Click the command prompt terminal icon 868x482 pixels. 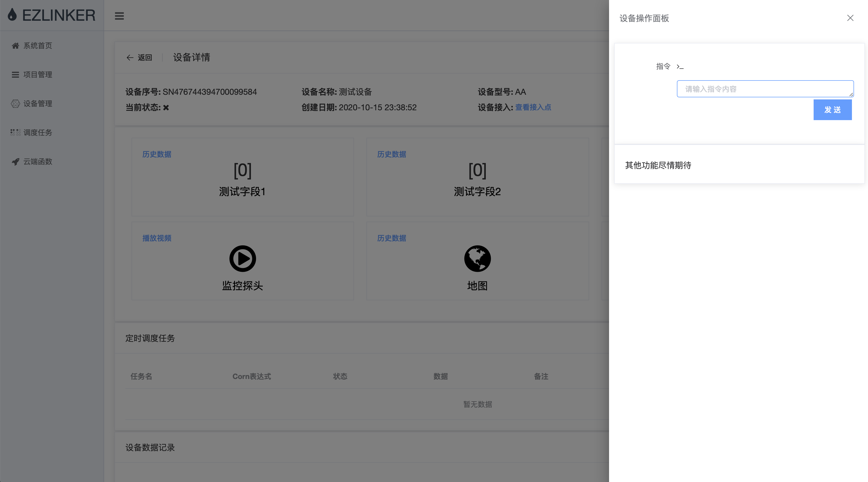[x=680, y=67]
